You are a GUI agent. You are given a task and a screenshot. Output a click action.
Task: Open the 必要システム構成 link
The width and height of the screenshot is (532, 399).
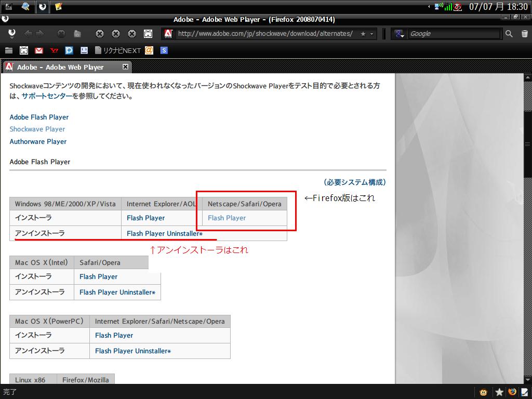click(354, 182)
